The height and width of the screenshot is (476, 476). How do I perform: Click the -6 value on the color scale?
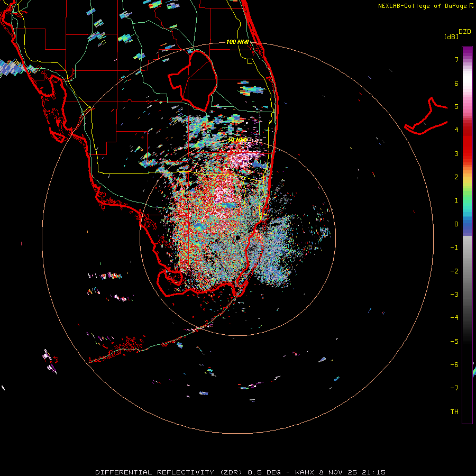point(454,365)
